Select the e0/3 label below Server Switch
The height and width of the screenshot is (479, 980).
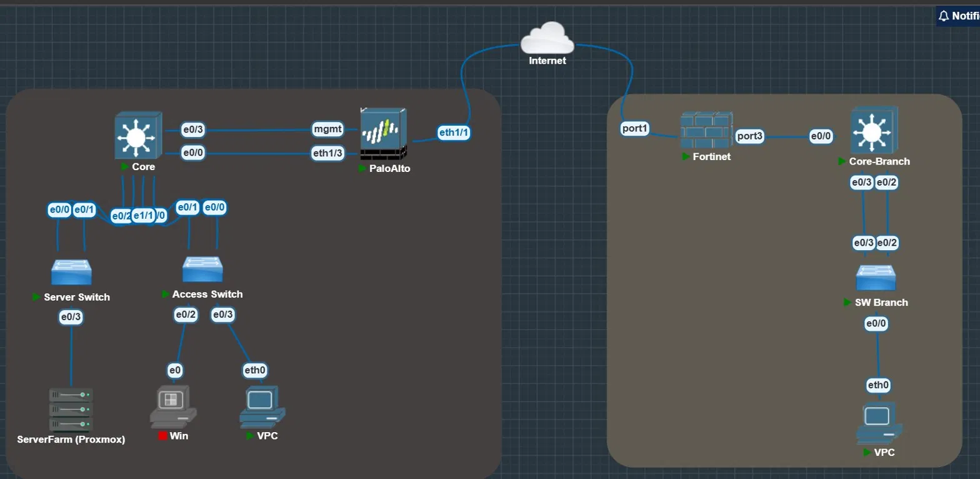tap(71, 317)
